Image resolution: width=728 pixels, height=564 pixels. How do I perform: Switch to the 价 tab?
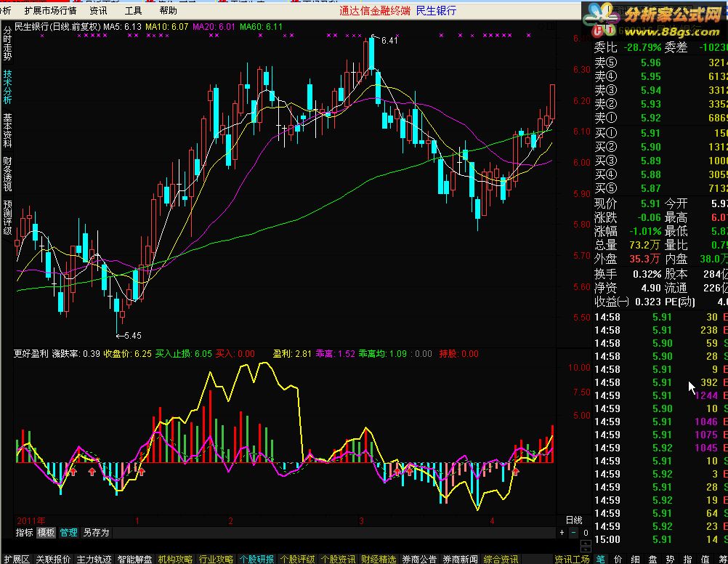click(x=618, y=560)
